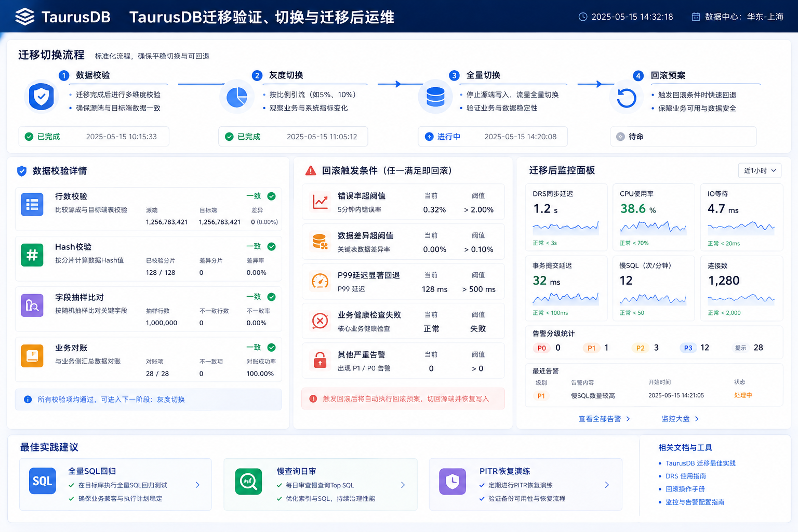Click the 错误率超阈值 trend chart icon
The width and height of the screenshot is (798, 532).
320,202
